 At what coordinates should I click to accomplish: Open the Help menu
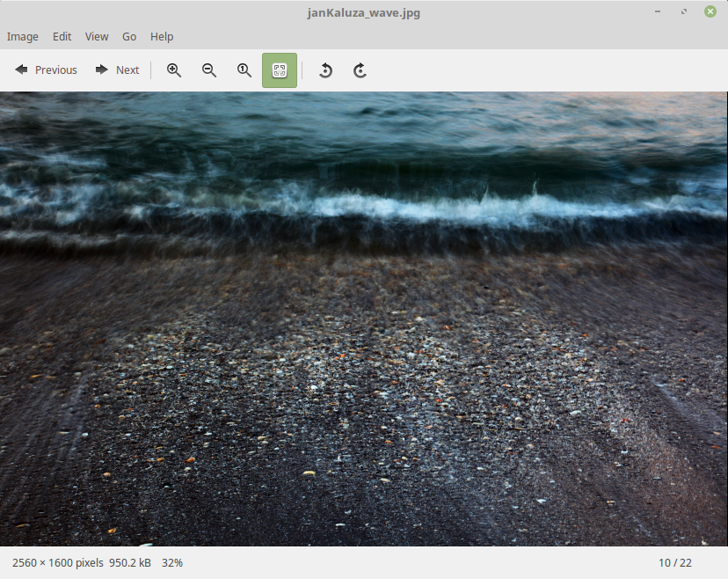[162, 36]
